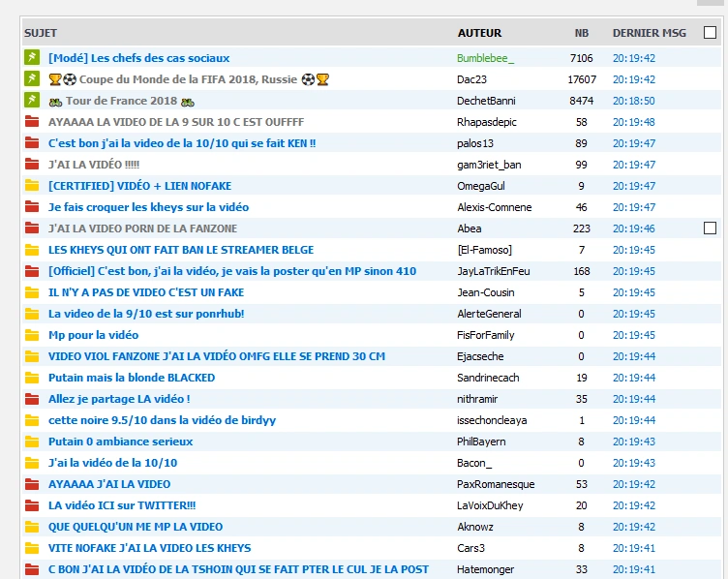Tick the select-all checkbox in the header row
The height and width of the screenshot is (579, 728).
pos(710,33)
